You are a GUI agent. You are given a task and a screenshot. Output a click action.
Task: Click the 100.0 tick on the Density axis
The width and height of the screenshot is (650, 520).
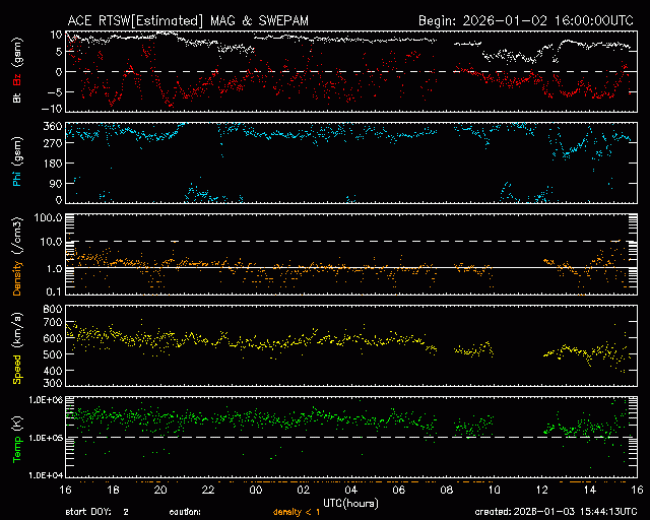(48, 218)
